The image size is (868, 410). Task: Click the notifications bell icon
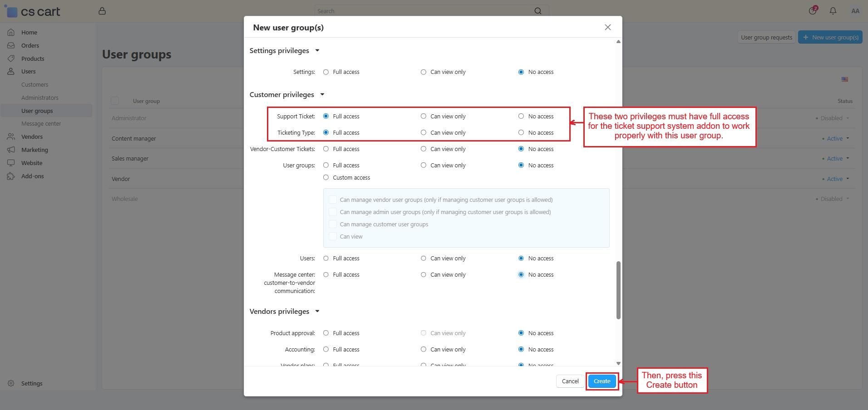pyautogui.click(x=833, y=11)
